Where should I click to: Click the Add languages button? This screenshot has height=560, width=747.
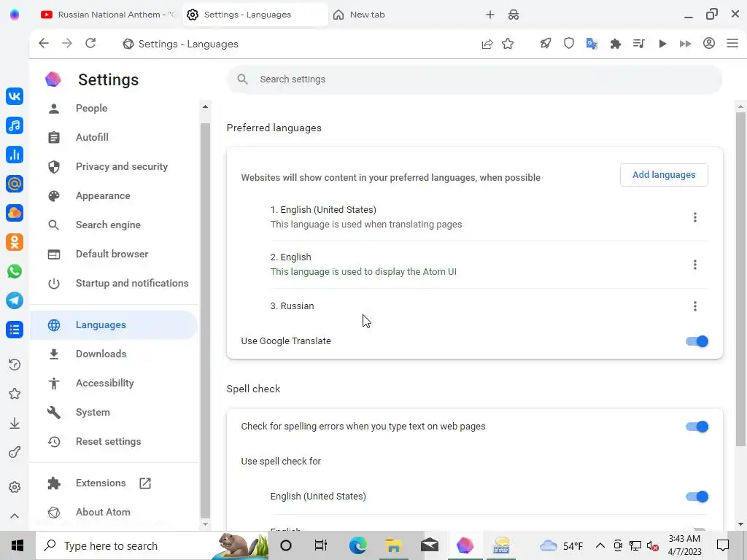pyautogui.click(x=664, y=175)
